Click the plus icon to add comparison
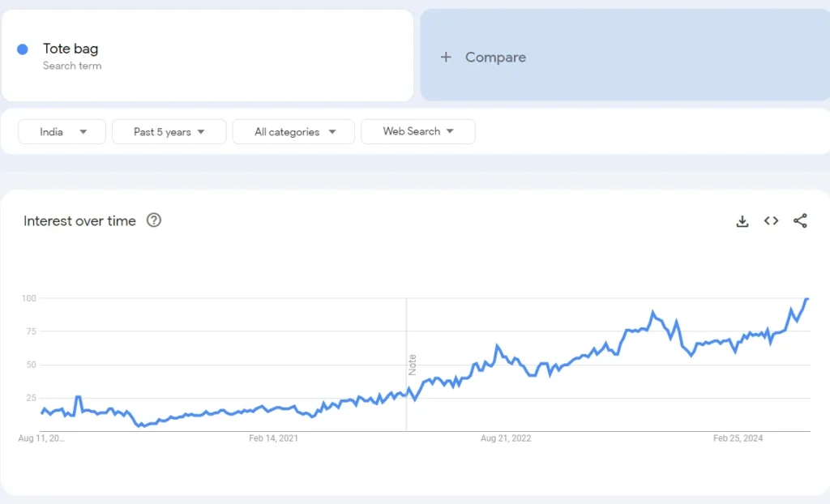This screenshot has width=830, height=504. (445, 57)
